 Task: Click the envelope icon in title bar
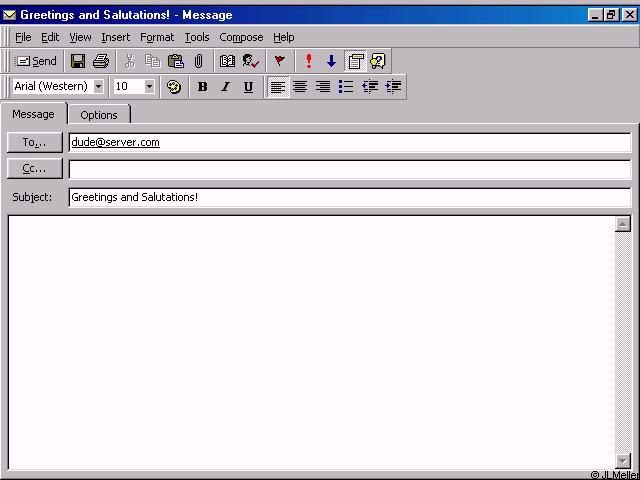click(10, 15)
